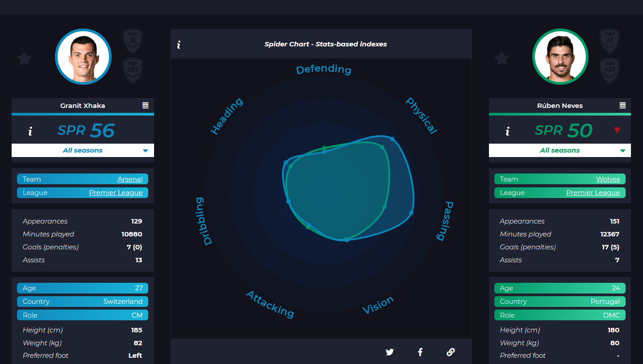Click Granit Xhaka's profile photo
The image size is (643, 364).
83,57
